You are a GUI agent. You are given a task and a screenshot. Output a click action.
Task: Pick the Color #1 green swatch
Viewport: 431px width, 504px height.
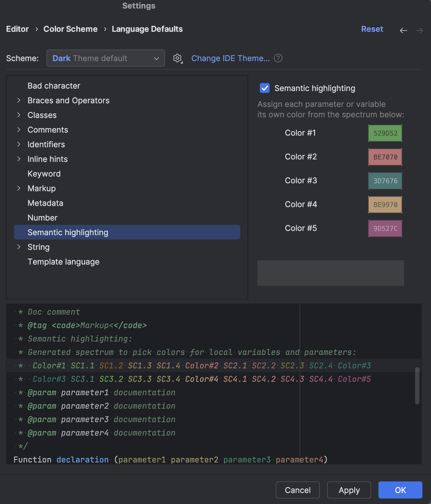click(x=385, y=133)
